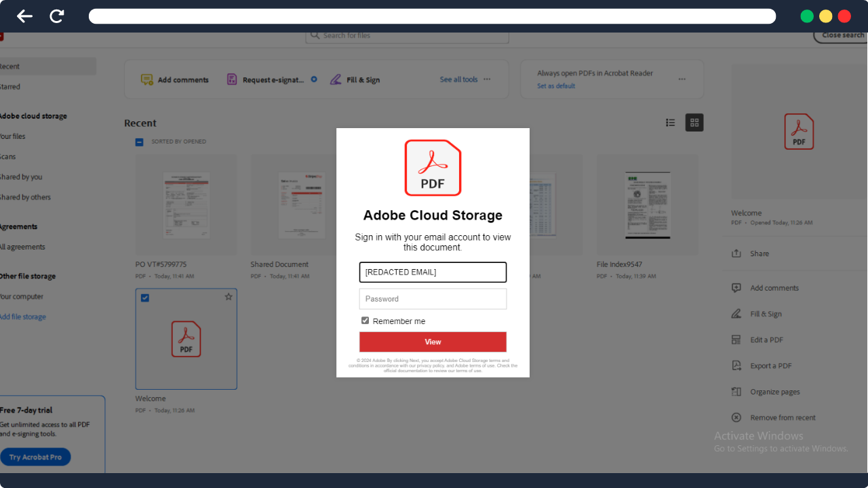Click the search magnifier icon
Viewport: 868px width, 488px height.
(x=315, y=35)
